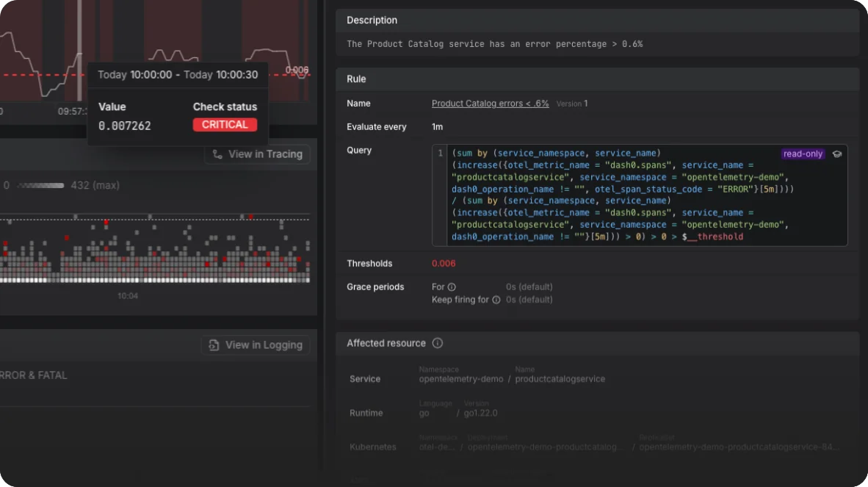
Task: Click the productcatalogservice service name
Action: click(560, 379)
